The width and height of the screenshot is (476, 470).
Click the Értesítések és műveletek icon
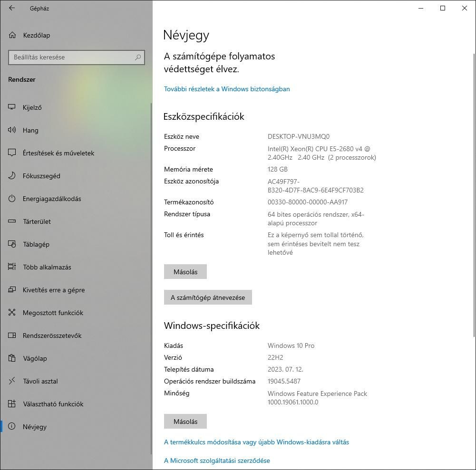pos(12,153)
